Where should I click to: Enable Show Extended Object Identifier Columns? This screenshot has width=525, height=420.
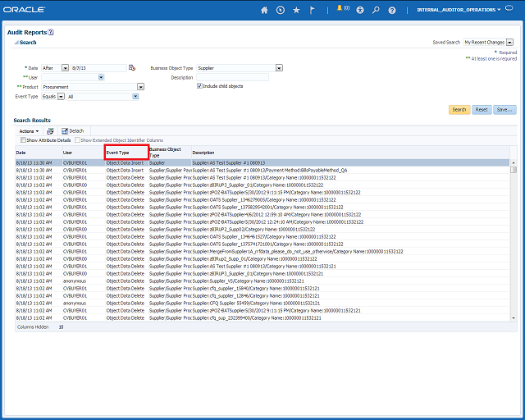77,140
